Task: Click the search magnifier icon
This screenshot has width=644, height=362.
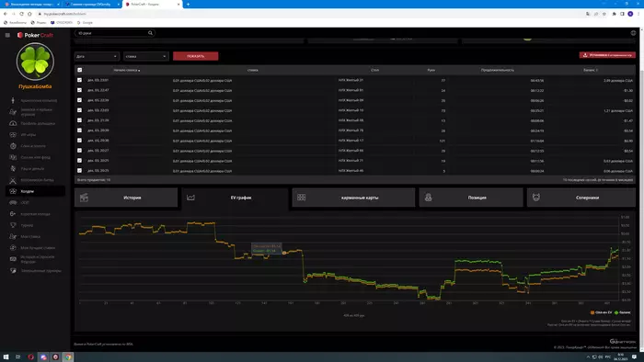Action: [x=150, y=33]
